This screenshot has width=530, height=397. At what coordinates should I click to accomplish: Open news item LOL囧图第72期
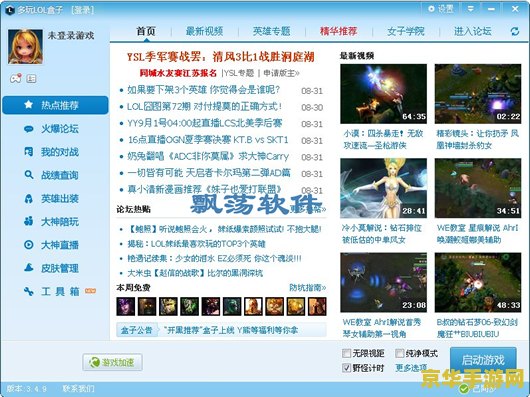[x=204, y=107]
